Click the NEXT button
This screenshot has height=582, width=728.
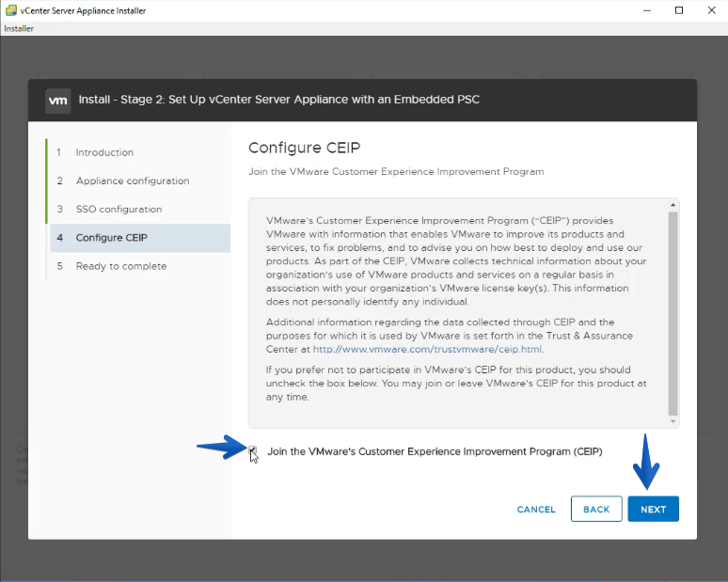click(654, 510)
